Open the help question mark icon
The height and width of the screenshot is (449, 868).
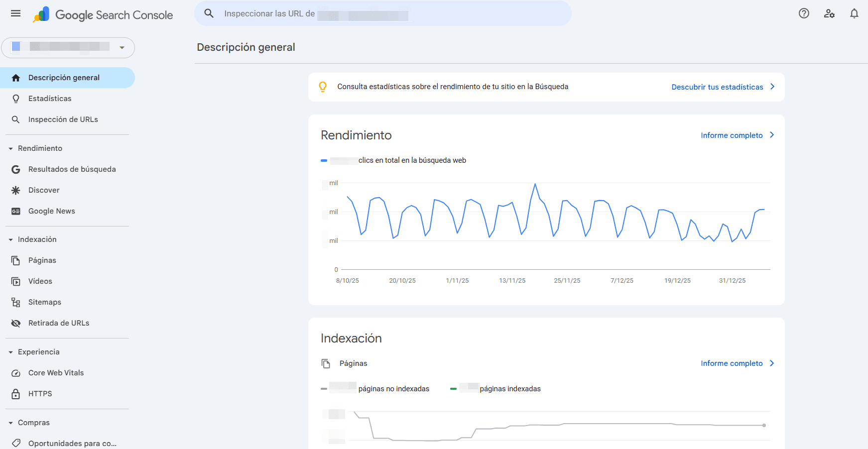[x=804, y=13]
